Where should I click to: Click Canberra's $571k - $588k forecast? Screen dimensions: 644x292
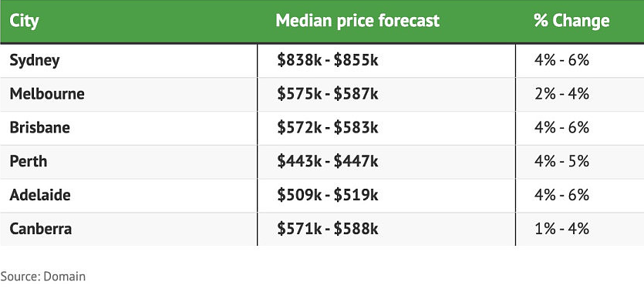(x=327, y=228)
